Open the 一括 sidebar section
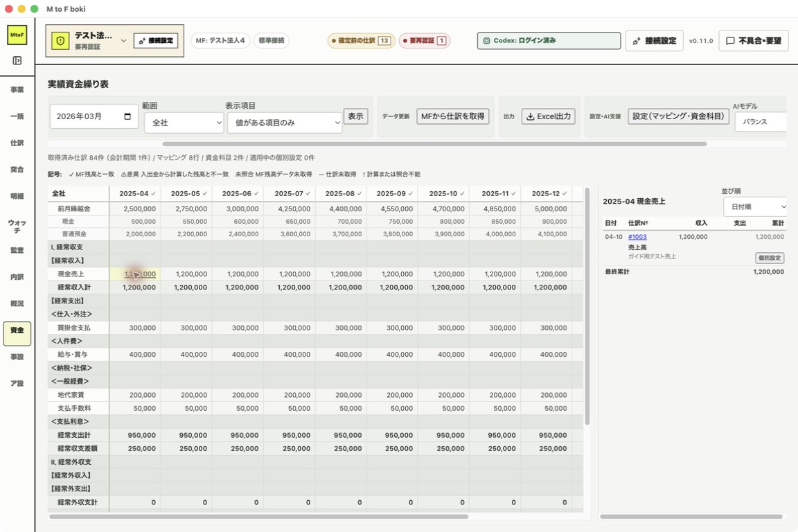798x532 pixels. click(17, 116)
